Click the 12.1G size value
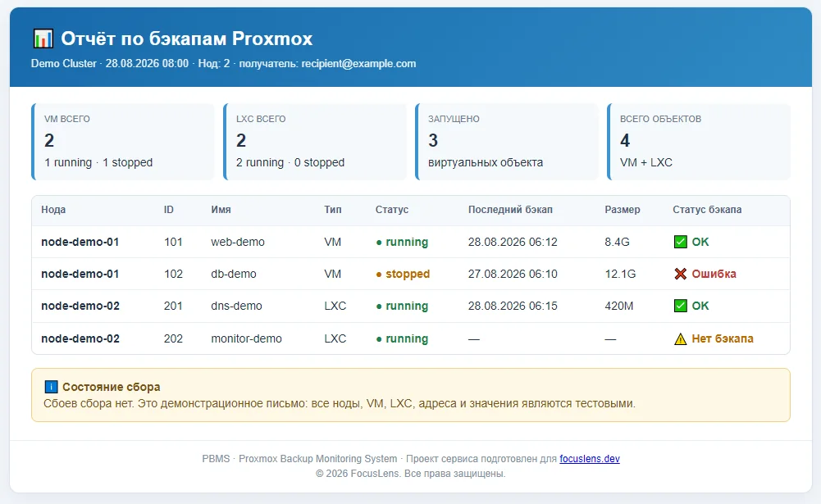 click(x=620, y=274)
